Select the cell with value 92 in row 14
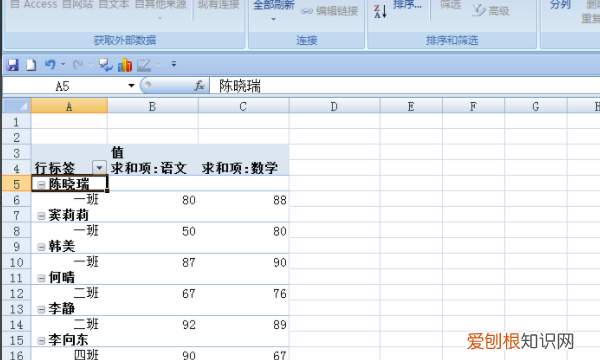The height and width of the screenshot is (360, 600). (153, 324)
